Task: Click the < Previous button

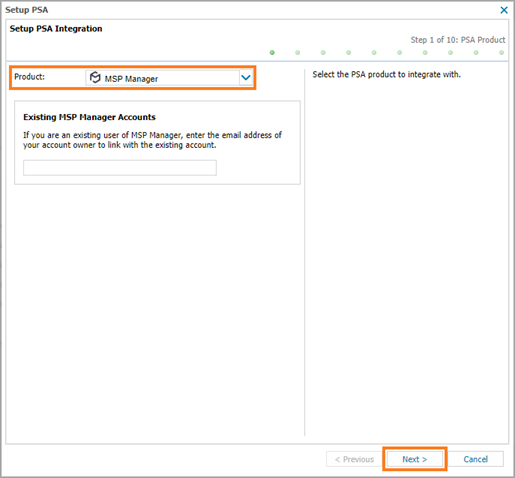Action: point(354,459)
